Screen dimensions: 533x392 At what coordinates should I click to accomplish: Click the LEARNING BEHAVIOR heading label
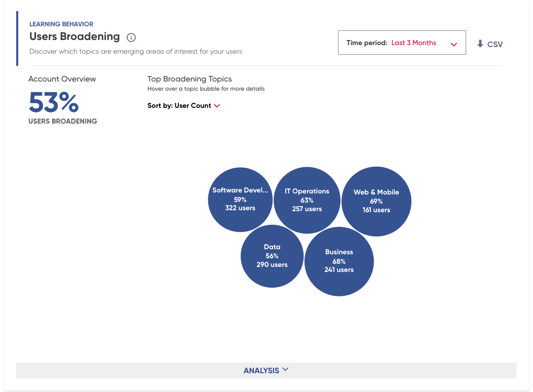61,24
